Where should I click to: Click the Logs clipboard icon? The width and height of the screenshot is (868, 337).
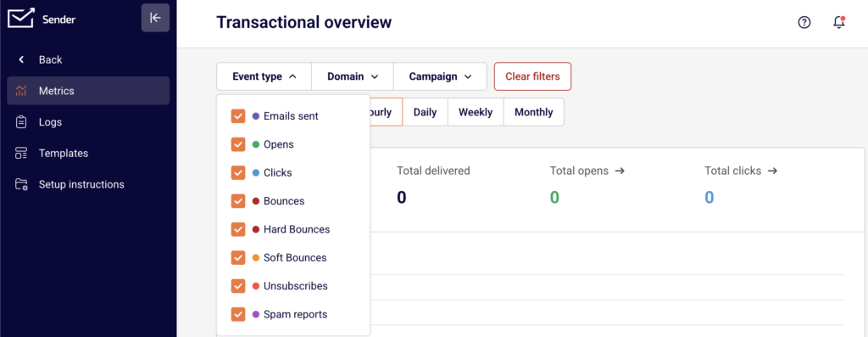(21, 122)
